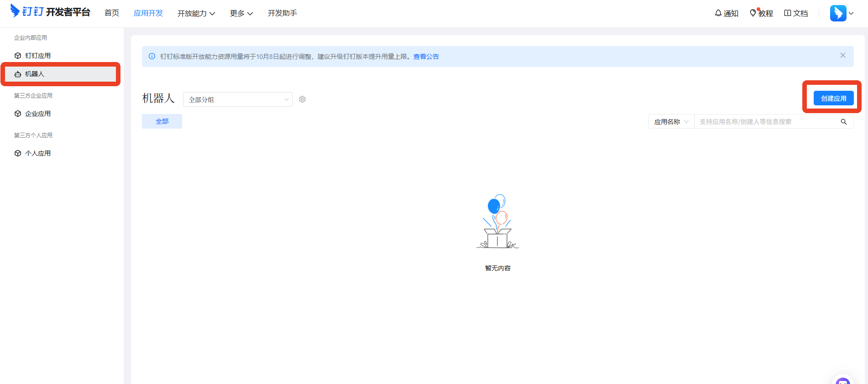The width and height of the screenshot is (868, 384).
Task: Go to 首页 in top navigation
Action: (x=112, y=13)
